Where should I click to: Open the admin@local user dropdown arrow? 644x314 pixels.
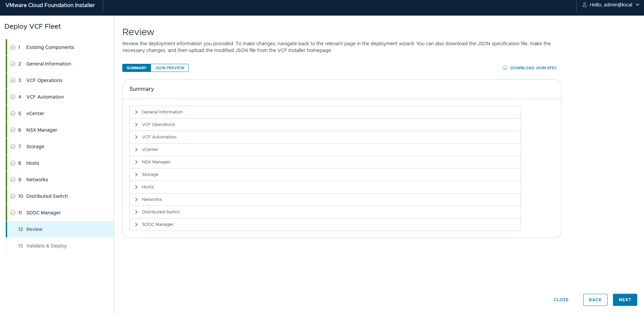(x=637, y=5)
